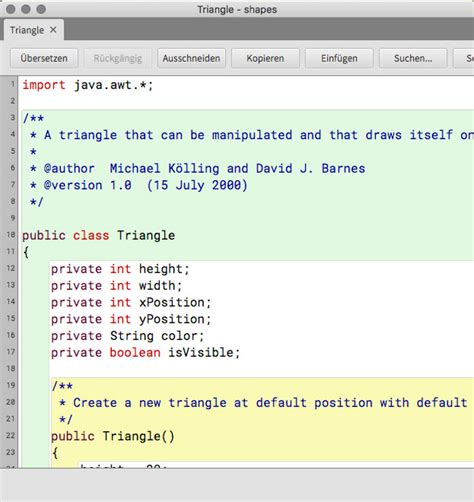The image size is (474, 502).
Task: Click the Triangle - shapes window title bar
Action: pyautogui.click(x=237, y=9)
